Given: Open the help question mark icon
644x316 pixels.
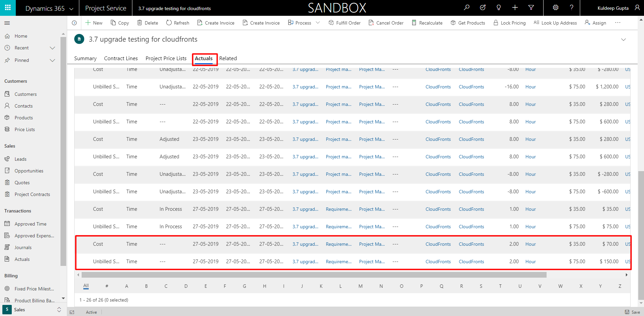Looking at the screenshot, I should pyautogui.click(x=571, y=8).
